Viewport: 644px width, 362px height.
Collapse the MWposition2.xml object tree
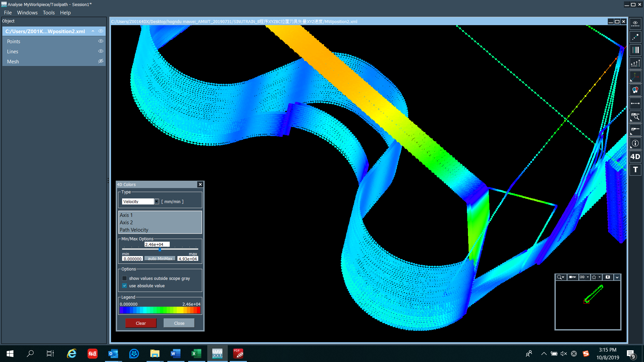93,31
